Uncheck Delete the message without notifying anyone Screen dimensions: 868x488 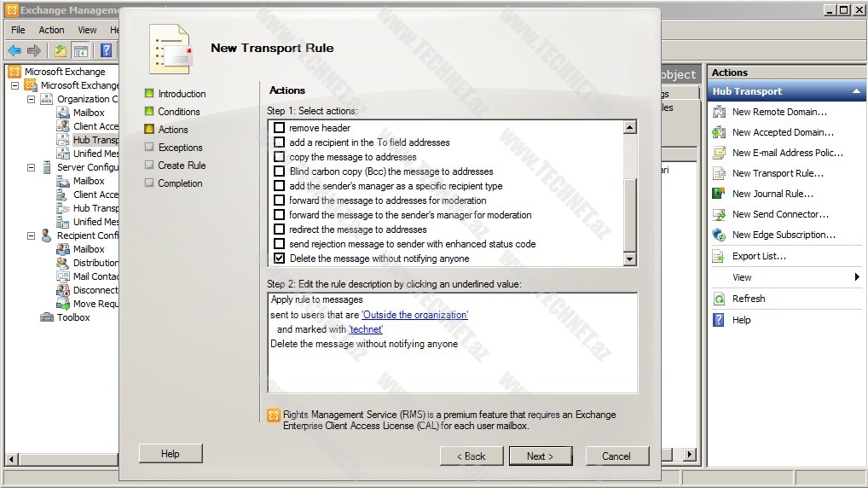click(279, 259)
